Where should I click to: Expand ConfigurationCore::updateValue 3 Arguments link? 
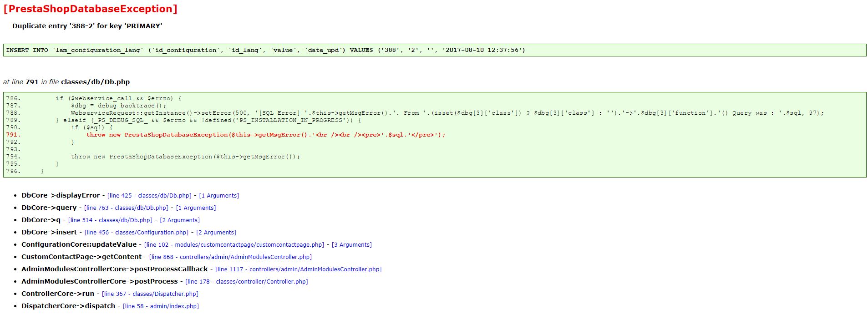click(352, 245)
